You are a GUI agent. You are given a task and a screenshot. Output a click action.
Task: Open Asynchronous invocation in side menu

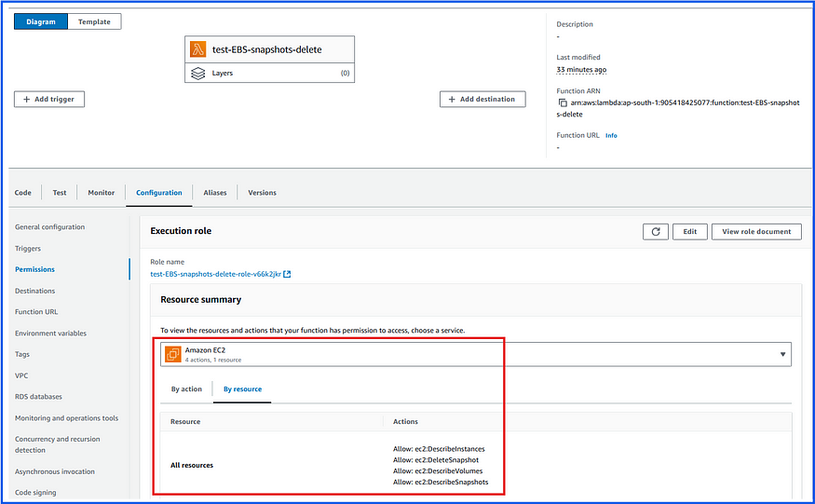(55, 471)
